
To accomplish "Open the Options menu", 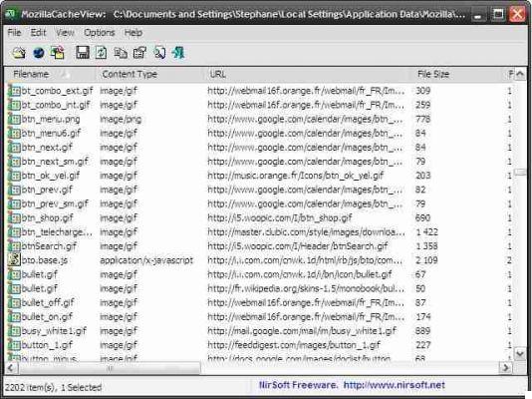I will [x=100, y=33].
